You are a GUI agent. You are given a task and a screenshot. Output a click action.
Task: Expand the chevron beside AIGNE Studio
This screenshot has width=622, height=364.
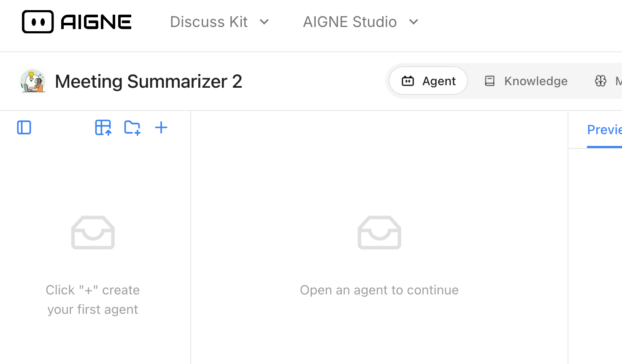pos(414,22)
